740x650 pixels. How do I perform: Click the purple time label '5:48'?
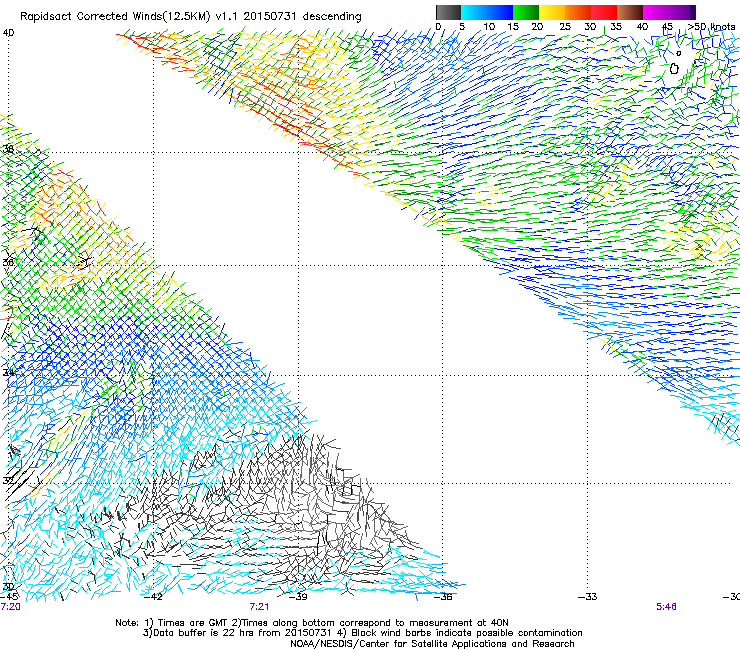[666, 607]
